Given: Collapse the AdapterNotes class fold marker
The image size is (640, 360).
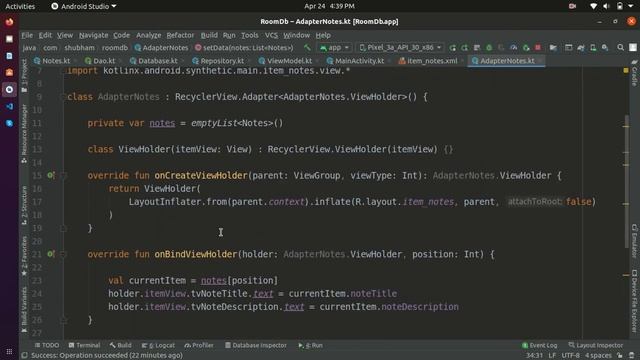Looking at the screenshot, I should (63, 97).
